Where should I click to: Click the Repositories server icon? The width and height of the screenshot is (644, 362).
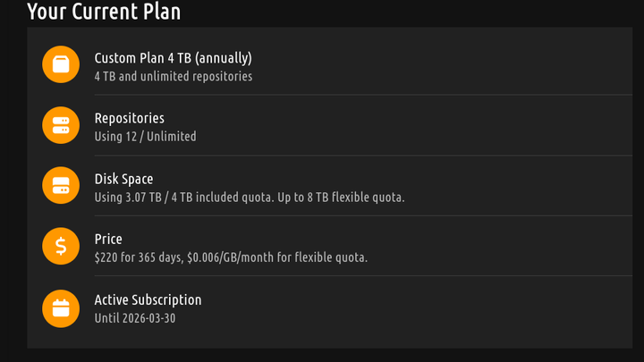(61, 125)
